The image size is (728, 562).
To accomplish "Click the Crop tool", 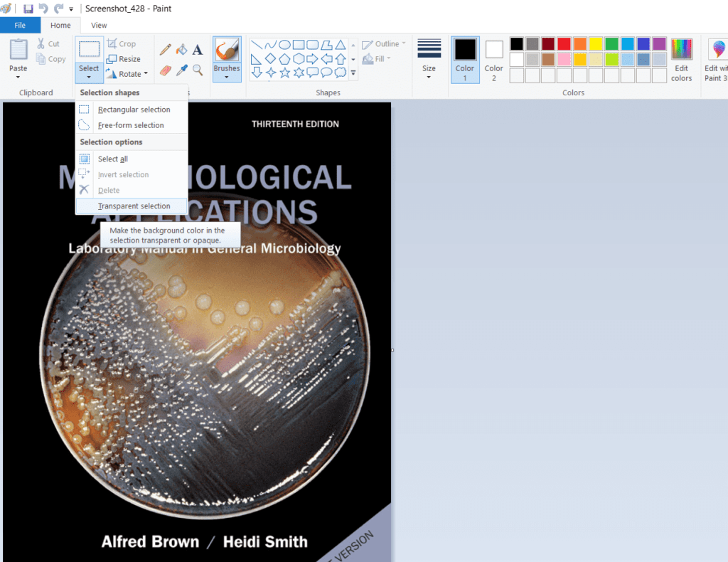I will tap(121, 43).
